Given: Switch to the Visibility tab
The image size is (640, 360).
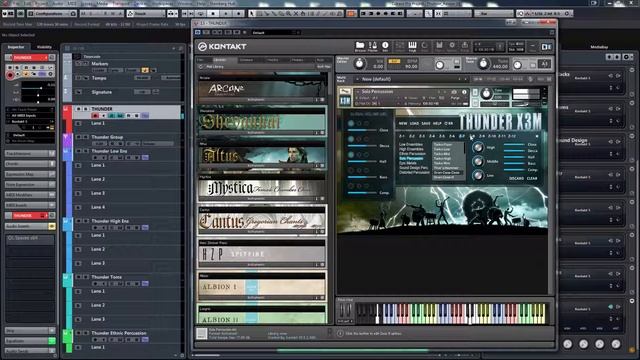Looking at the screenshot, I should (x=44, y=47).
